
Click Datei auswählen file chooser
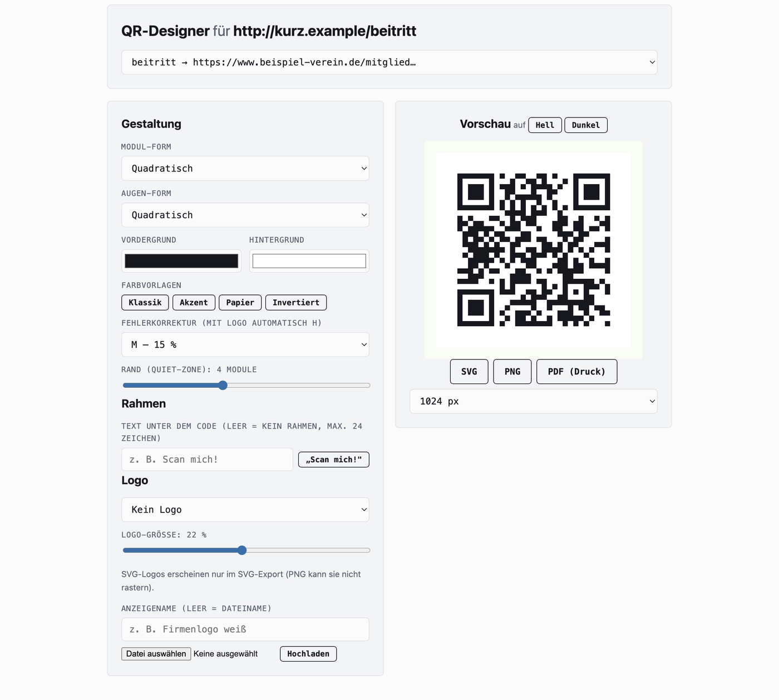156,654
